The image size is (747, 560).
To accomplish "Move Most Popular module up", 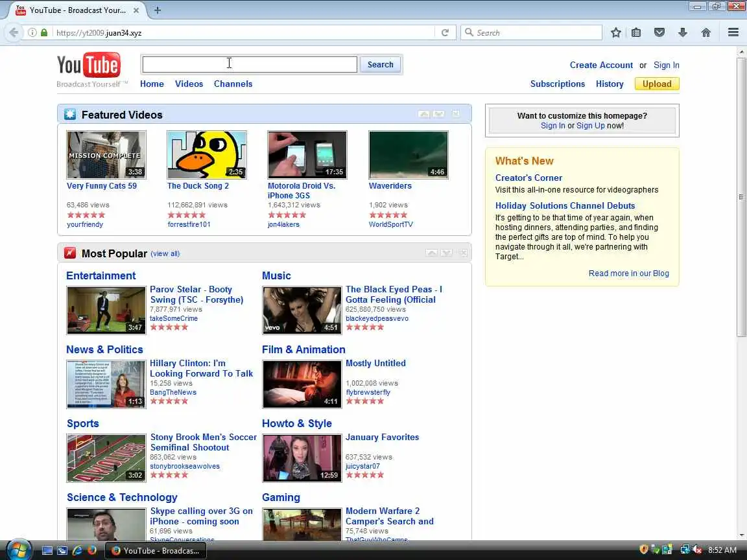I will (x=431, y=252).
